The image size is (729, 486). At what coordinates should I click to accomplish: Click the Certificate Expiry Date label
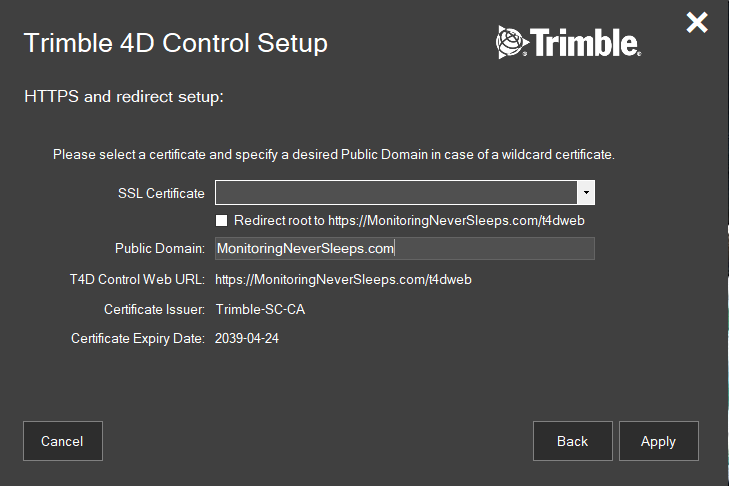[138, 339]
